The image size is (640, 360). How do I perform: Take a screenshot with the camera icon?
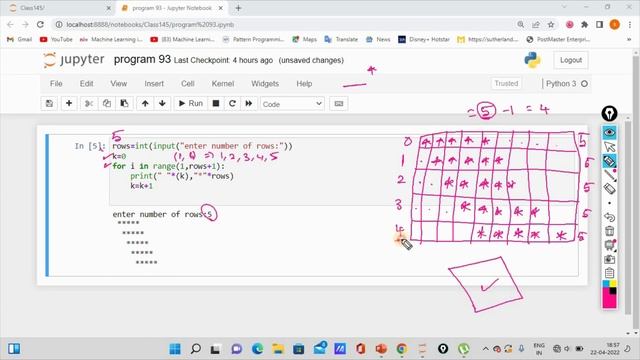tap(609, 259)
